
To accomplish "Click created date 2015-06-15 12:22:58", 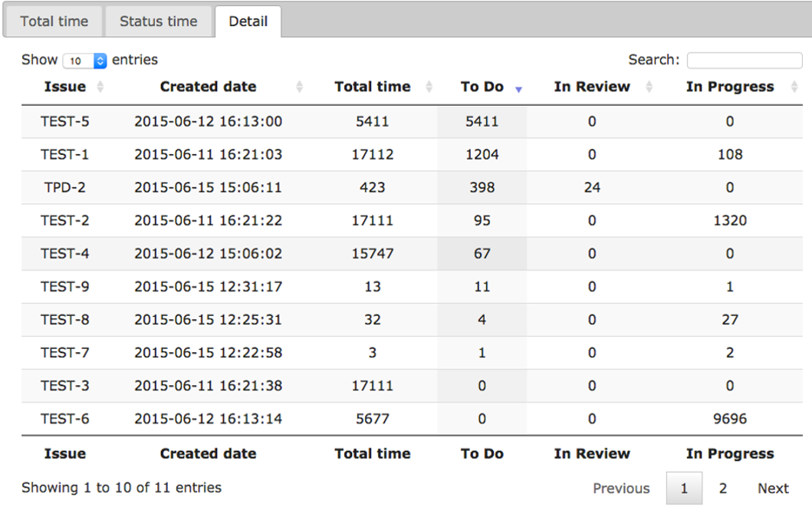I will [209, 353].
